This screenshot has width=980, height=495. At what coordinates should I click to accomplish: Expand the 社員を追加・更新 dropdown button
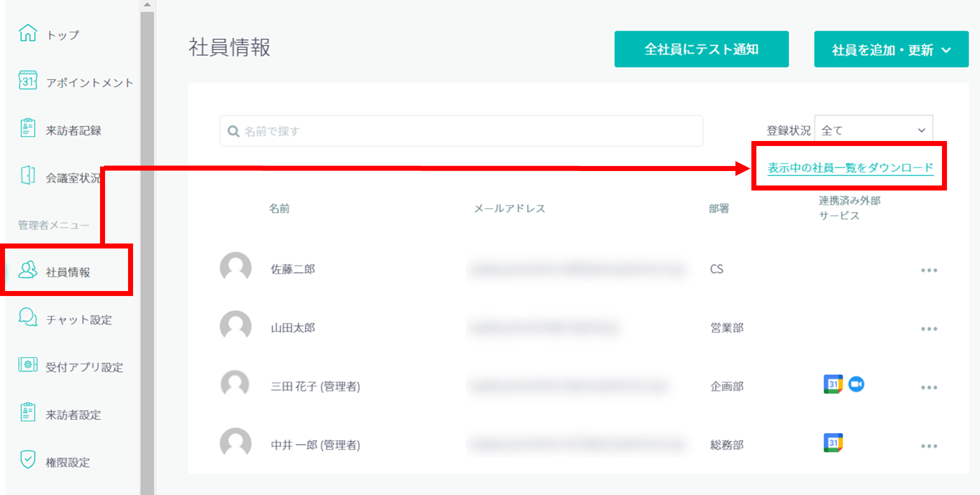(891, 49)
